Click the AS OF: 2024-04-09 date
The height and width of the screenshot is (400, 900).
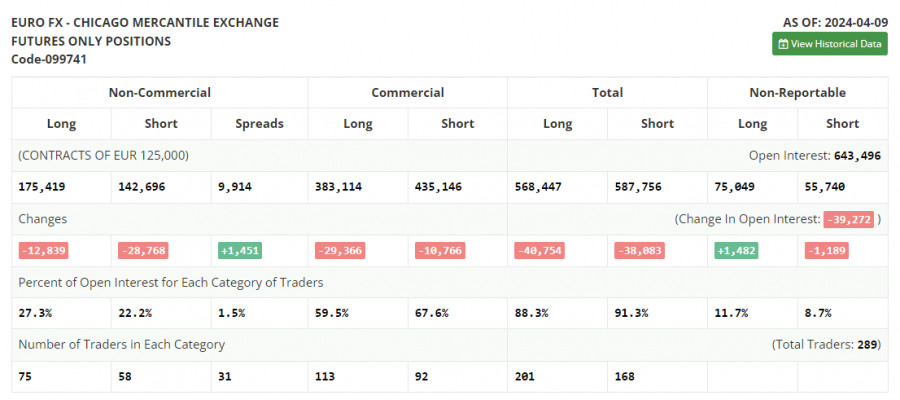click(x=835, y=22)
